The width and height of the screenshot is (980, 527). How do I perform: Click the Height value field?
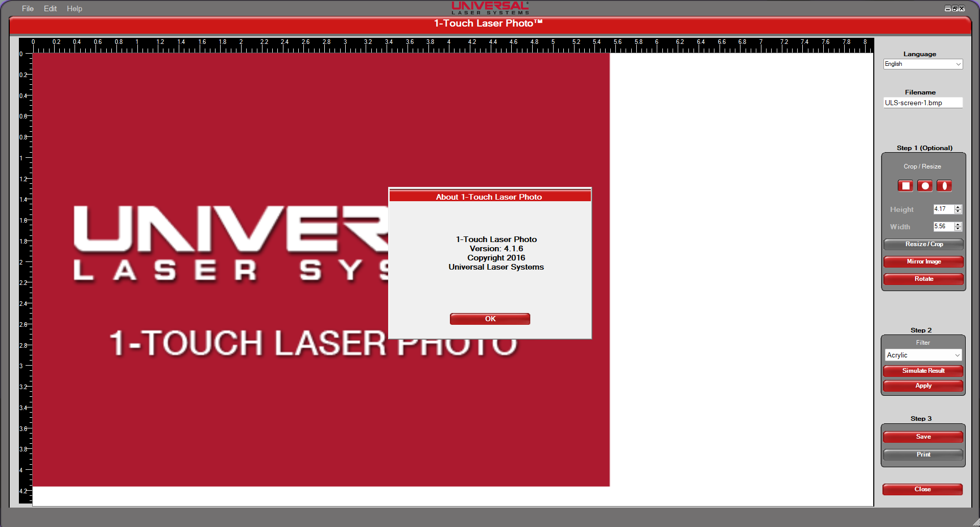(x=943, y=209)
